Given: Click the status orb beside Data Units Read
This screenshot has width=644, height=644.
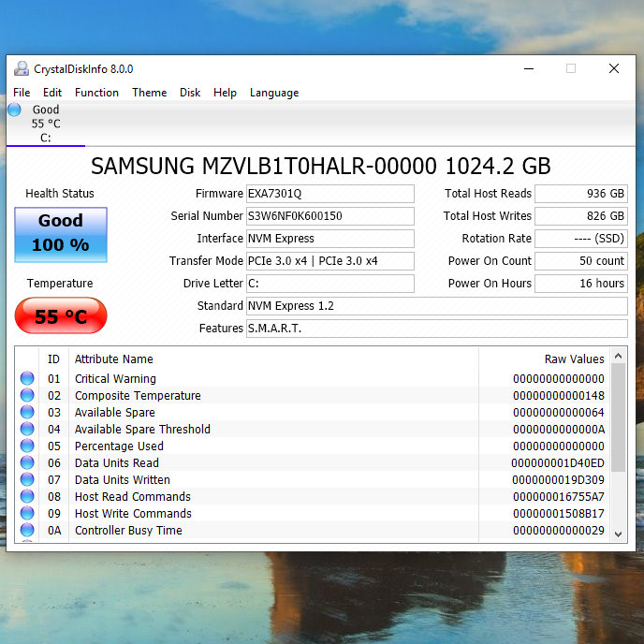Looking at the screenshot, I should coord(27,462).
